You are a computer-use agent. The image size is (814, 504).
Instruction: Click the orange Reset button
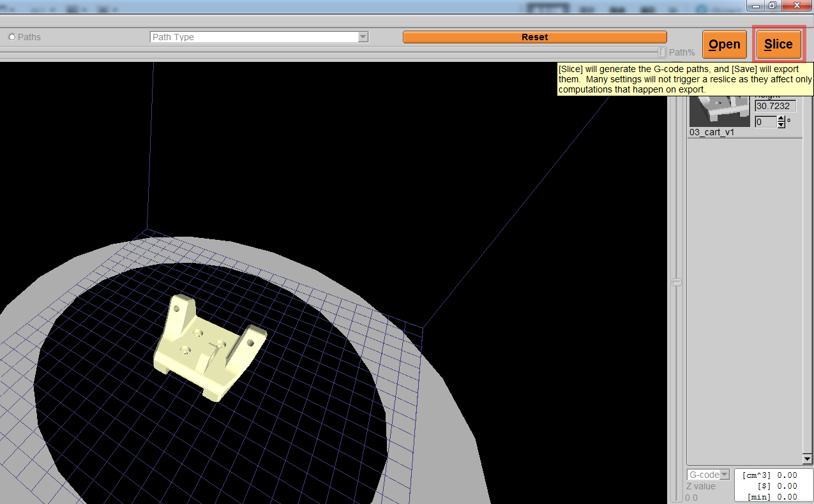[x=534, y=37]
